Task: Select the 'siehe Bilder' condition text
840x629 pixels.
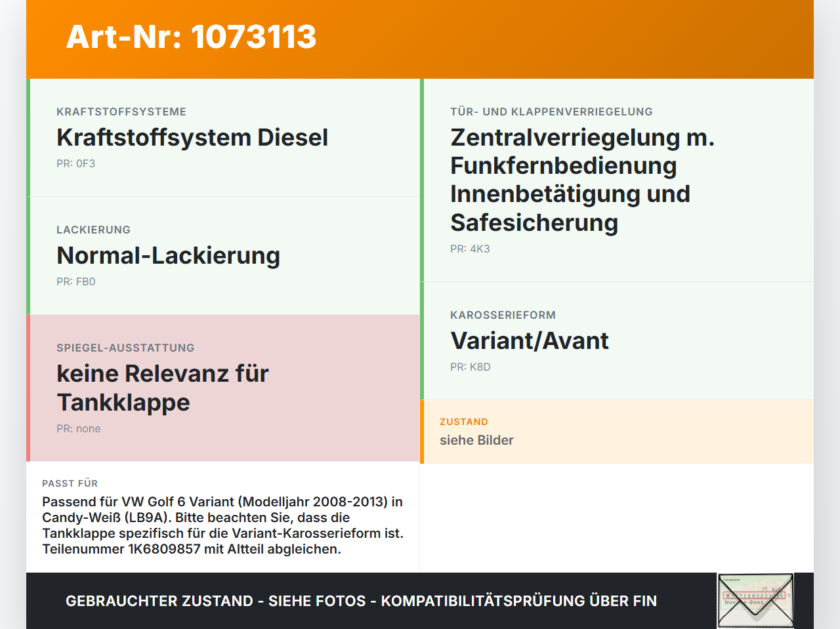Action: pyautogui.click(x=476, y=440)
